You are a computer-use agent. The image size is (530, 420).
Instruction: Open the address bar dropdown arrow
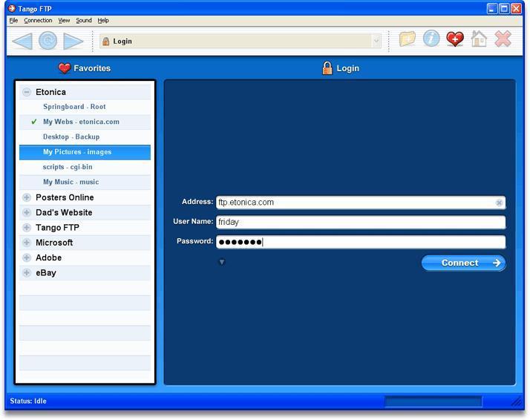[376, 42]
